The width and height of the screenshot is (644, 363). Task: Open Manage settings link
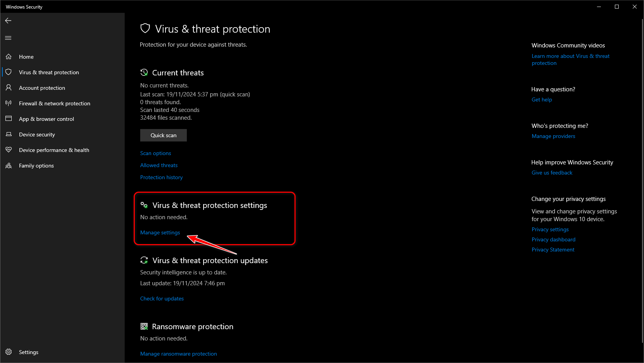[160, 233]
